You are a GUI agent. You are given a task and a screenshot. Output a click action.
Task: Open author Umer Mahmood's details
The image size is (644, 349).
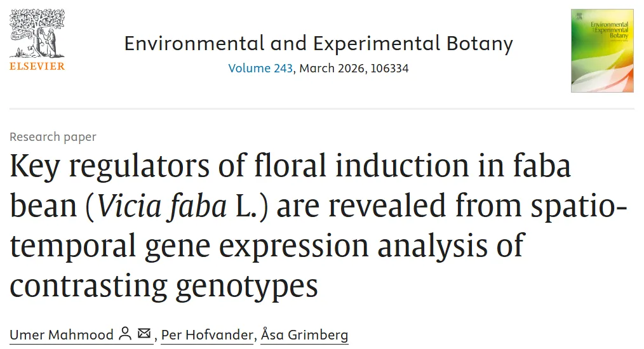tap(62, 334)
